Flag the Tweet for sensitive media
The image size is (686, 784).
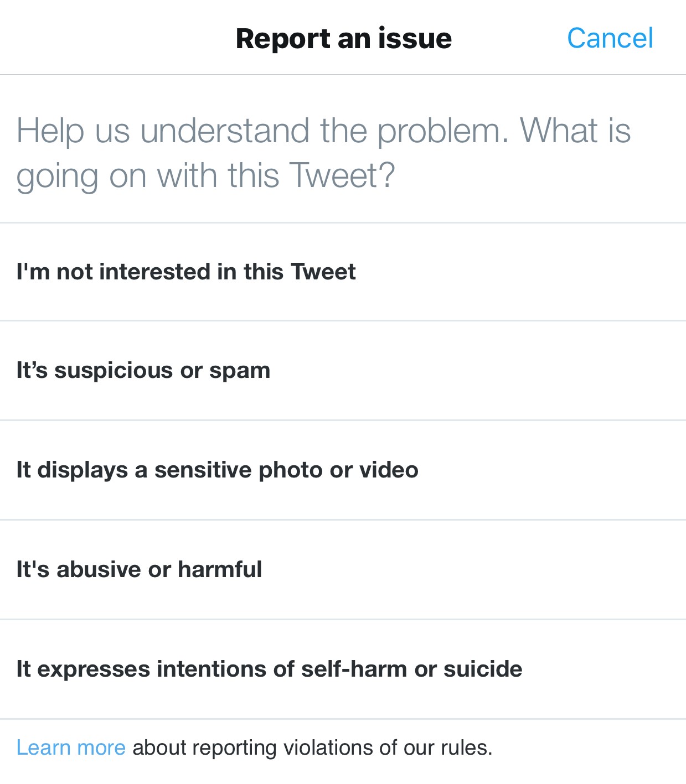[x=217, y=470]
